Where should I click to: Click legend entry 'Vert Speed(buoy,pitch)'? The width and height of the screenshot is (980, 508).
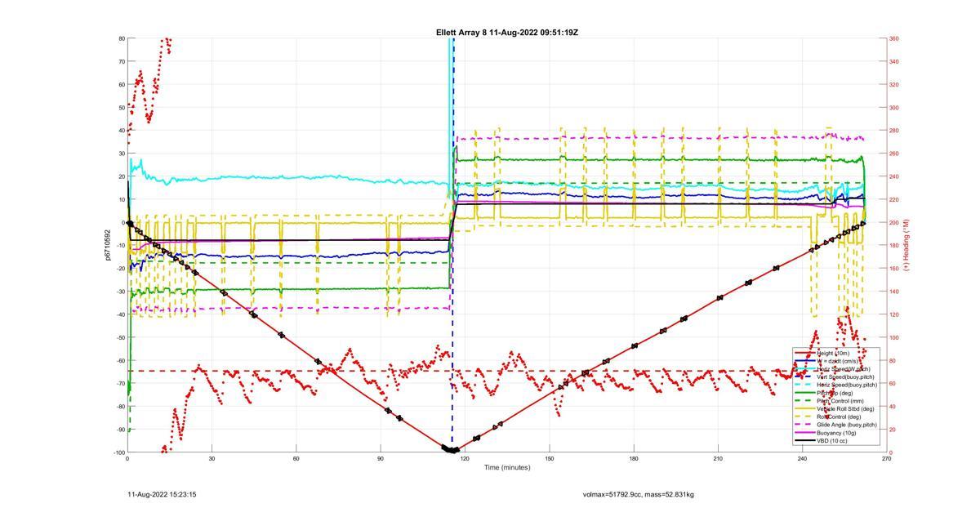coord(845,377)
